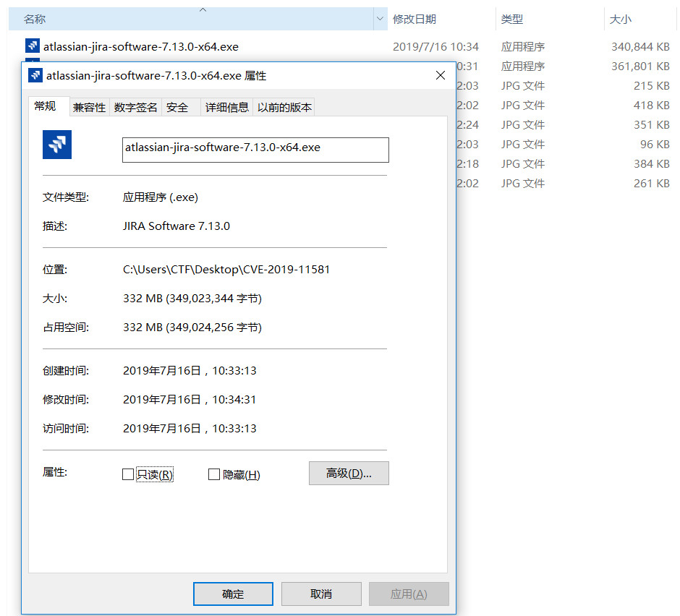Click the Jira file icon in Explorer list
Viewport: 680px width, 616px height.
point(33,46)
